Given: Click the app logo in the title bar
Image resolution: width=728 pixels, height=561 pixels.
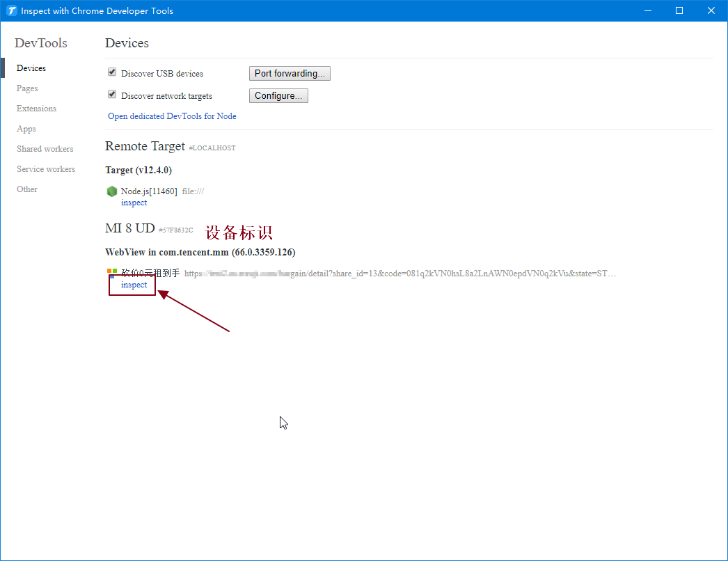Looking at the screenshot, I should point(11,10).
